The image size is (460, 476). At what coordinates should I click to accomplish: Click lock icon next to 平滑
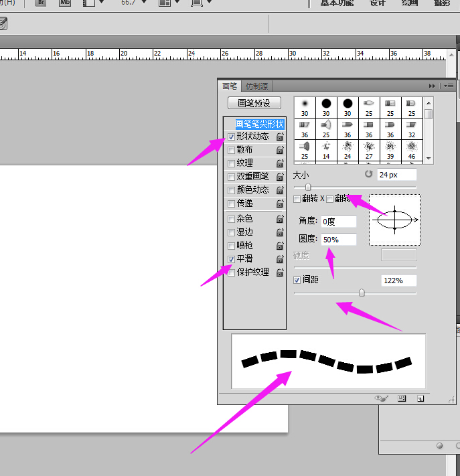(x=280, y=259)
